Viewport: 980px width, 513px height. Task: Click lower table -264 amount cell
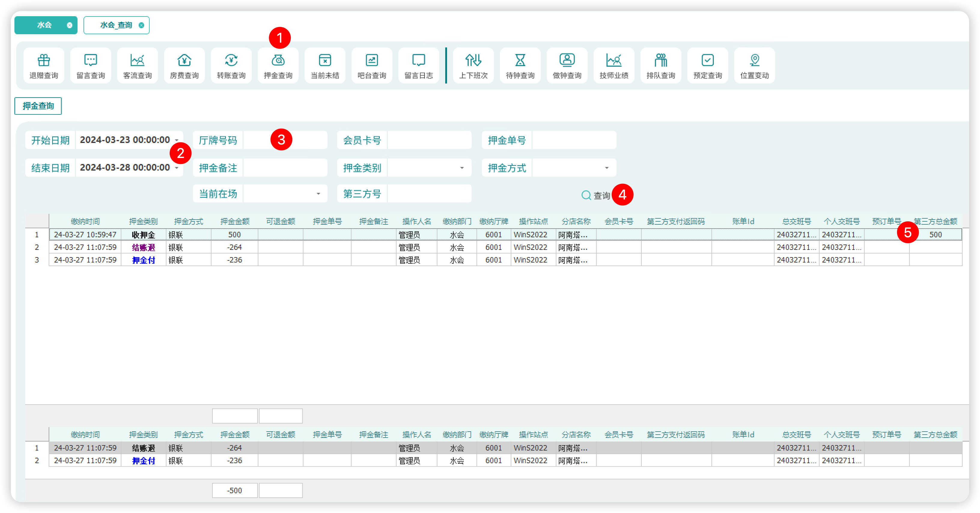point(234,448)
